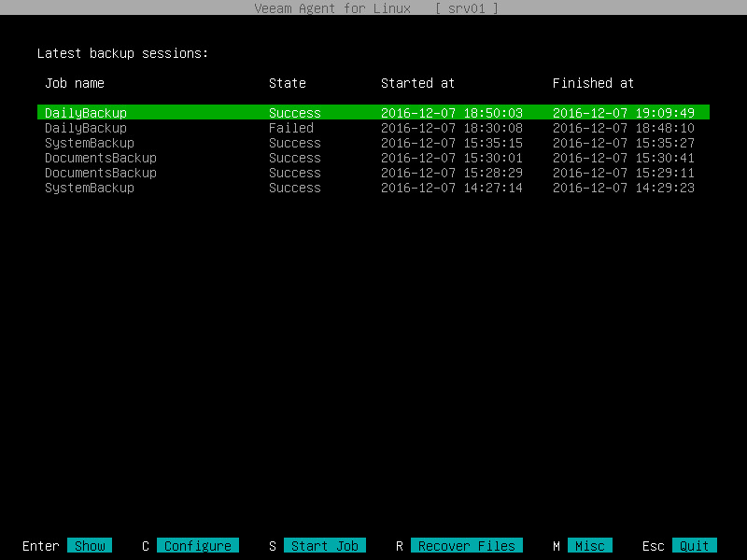The width and height of the screenshot is (747, 560).
Task: Select DocumentsBackup started at 15:28:29
Action: click(373, 173)
